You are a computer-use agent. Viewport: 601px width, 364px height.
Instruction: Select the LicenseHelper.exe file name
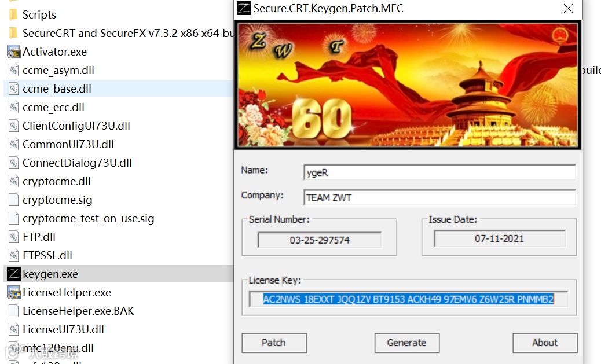pos(67,292)
